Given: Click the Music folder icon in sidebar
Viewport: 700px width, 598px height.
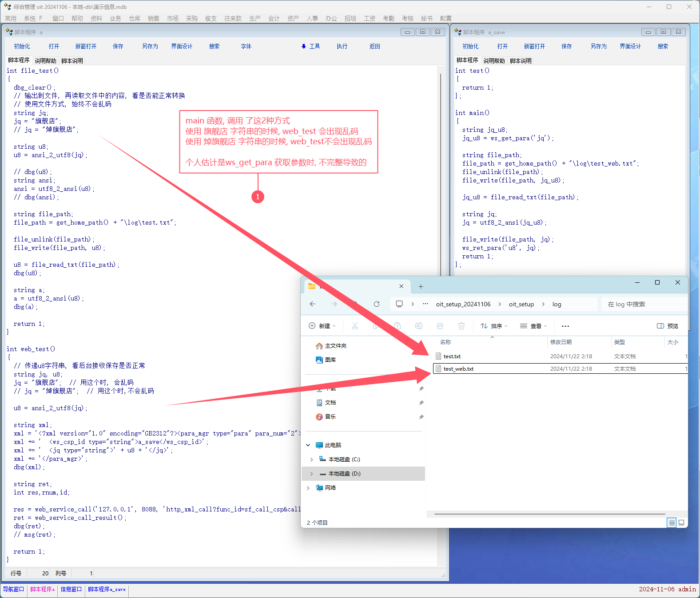Looking at the screenshot, I should (319, 417).
